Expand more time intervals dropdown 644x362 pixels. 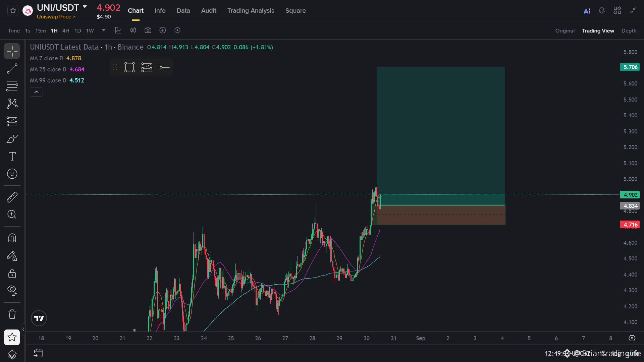point(104,30)
